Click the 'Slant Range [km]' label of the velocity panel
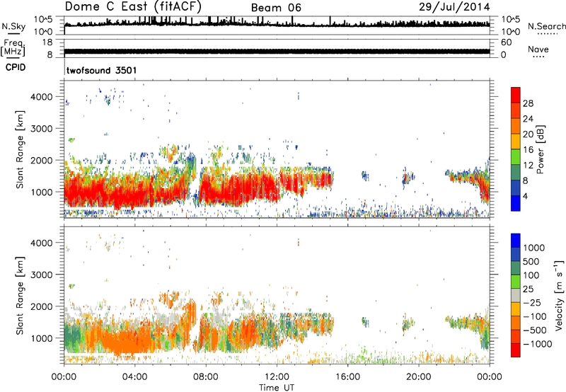This screenshot has width=566, height=392. [x=20, y=295]
